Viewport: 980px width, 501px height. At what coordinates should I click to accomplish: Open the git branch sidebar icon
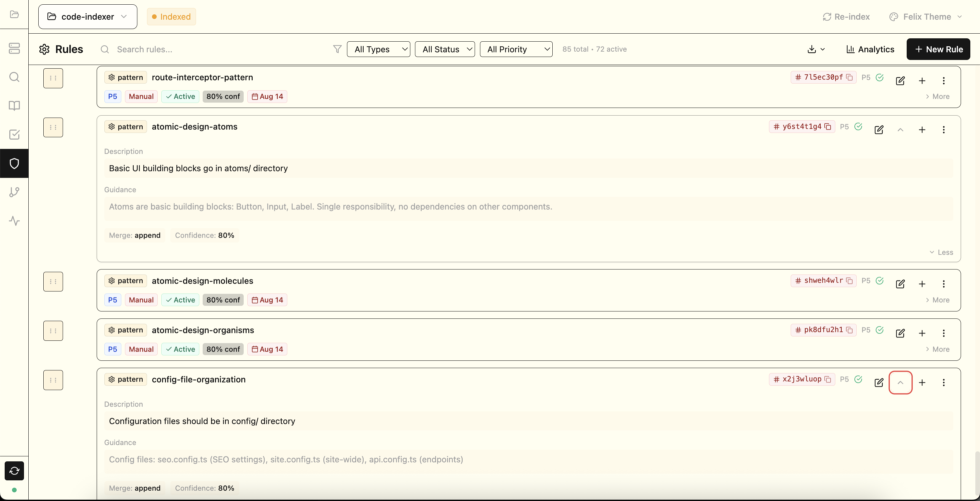pyautogui.click(x=14, y=192)
